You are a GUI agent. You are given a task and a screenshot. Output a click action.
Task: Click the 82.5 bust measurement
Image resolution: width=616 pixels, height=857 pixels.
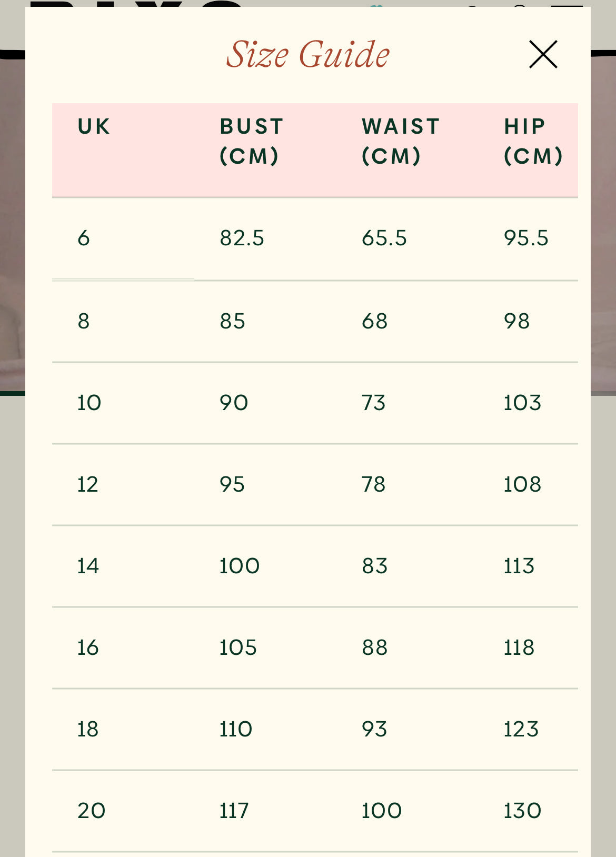pyautogui.click(x=242, y=238)
